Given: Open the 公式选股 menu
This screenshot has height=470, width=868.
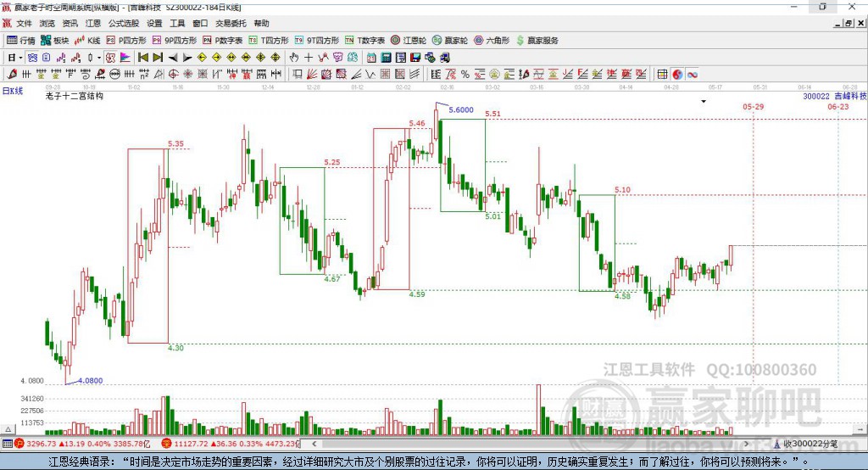Looking at the screenshot, I should 124,23.
